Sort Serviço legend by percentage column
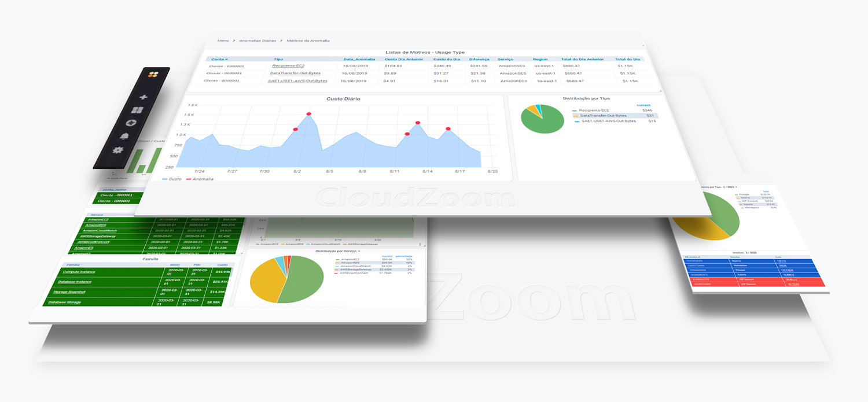The width and height of the screenshot is (868, 402). [x=404, y=256]
